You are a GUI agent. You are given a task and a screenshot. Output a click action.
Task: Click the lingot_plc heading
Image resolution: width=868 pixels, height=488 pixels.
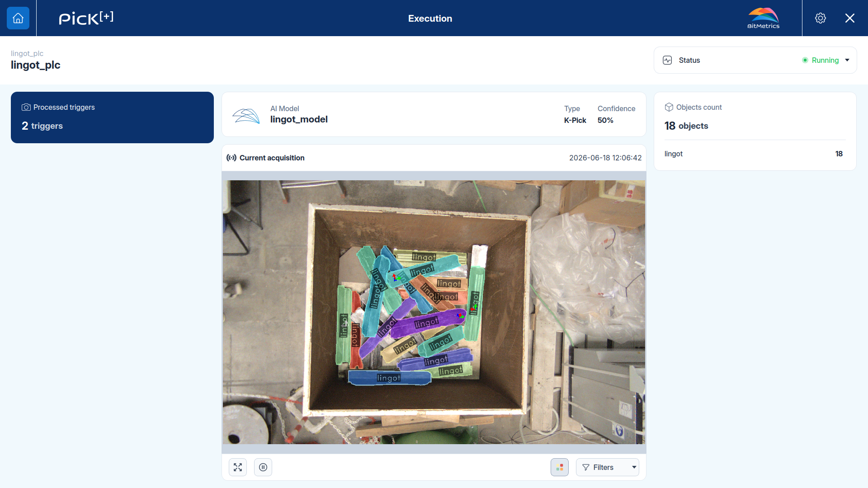pyautogui.click(x=36, y=65)
